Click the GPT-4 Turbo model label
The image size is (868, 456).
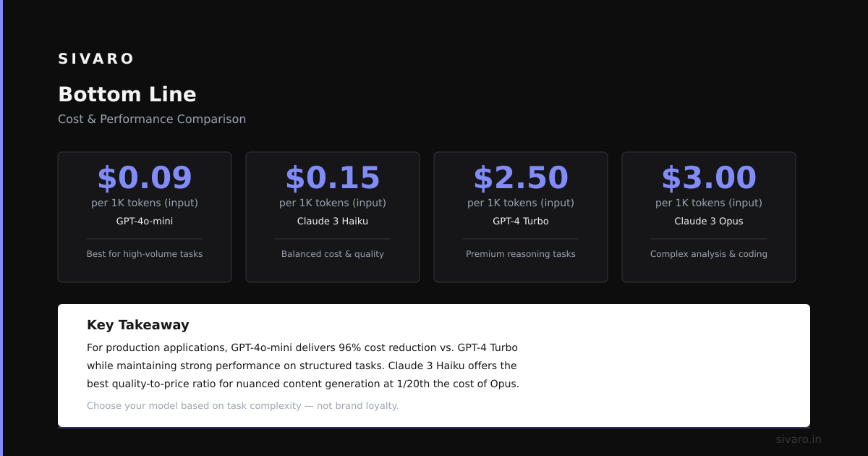(521, 221)
